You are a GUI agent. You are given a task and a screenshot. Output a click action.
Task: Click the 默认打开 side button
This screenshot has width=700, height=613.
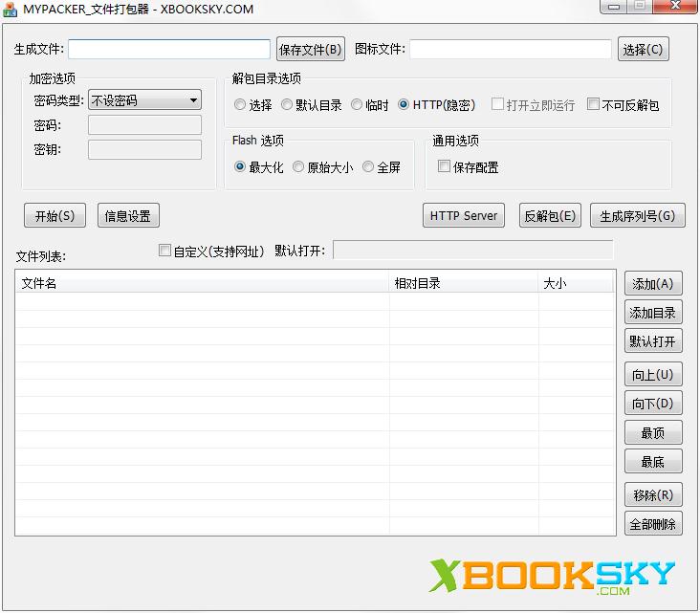point(653,341)
